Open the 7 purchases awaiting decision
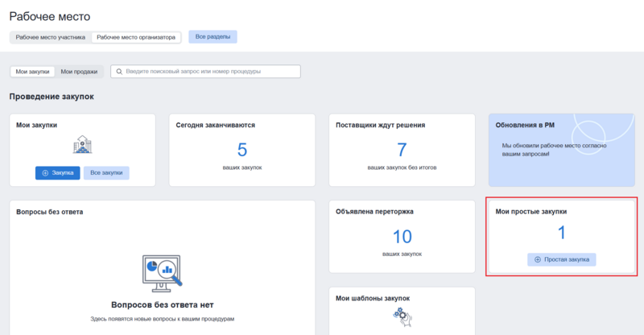This screenshot has width=644, height=335. tap(402, 149)
